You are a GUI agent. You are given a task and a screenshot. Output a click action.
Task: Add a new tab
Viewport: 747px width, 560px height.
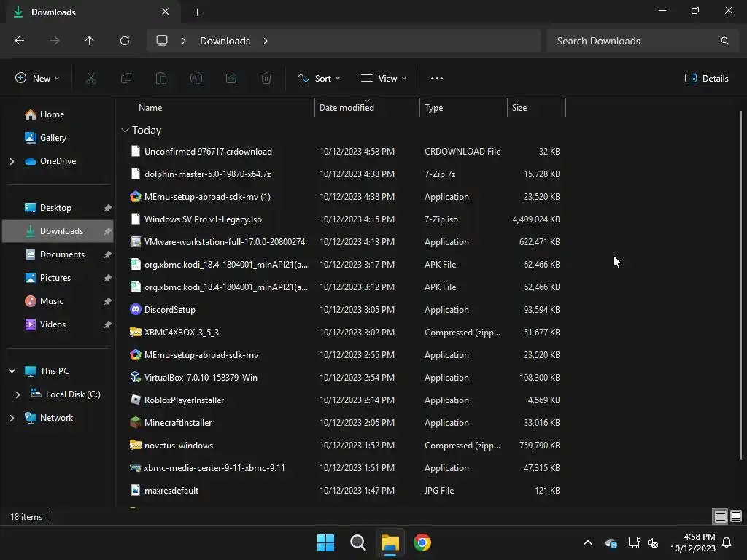[197, 12]
